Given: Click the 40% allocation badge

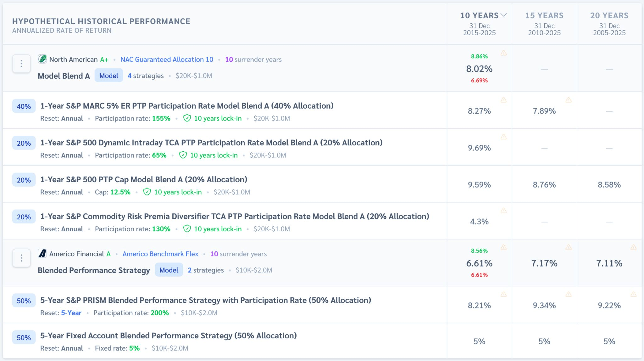Looking at the screenshot, I should pyautogui.click(x=24, y=106).
